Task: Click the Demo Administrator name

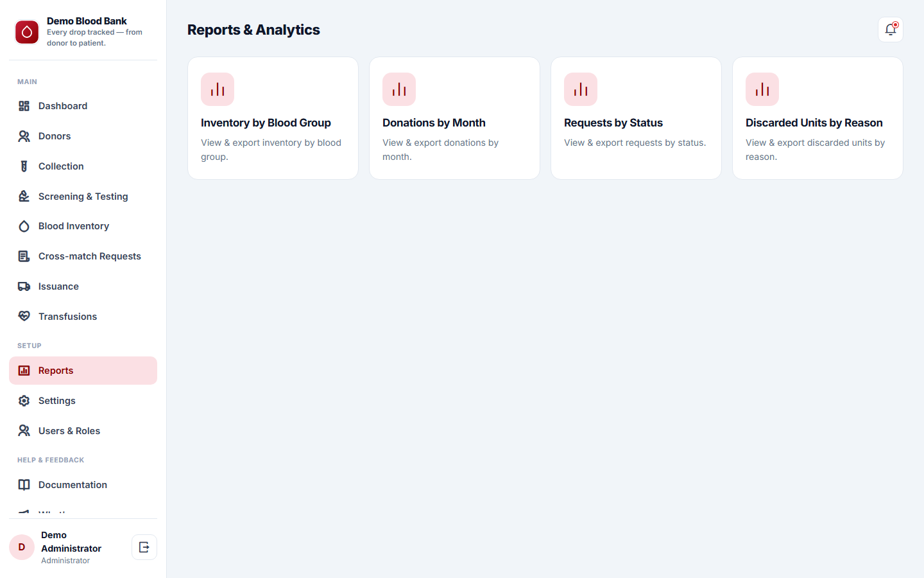Action: (x=71, y=541)
